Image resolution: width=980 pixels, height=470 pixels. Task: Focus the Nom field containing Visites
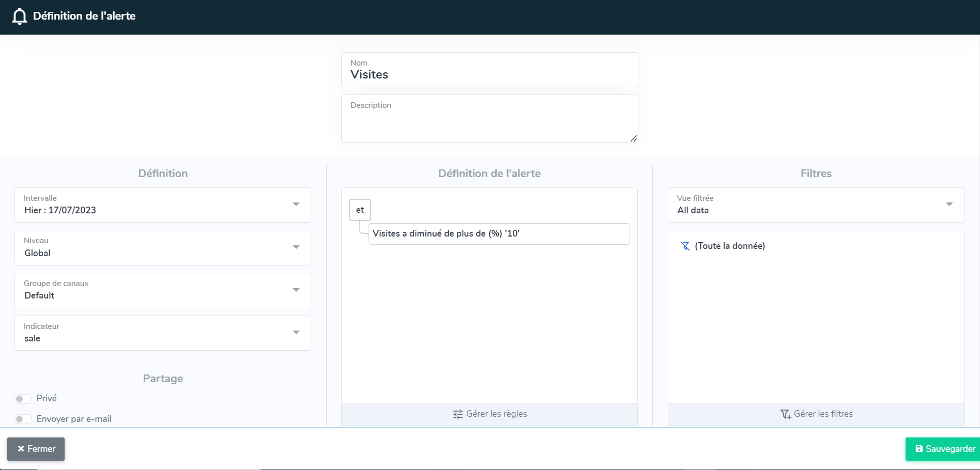[489, 70]
